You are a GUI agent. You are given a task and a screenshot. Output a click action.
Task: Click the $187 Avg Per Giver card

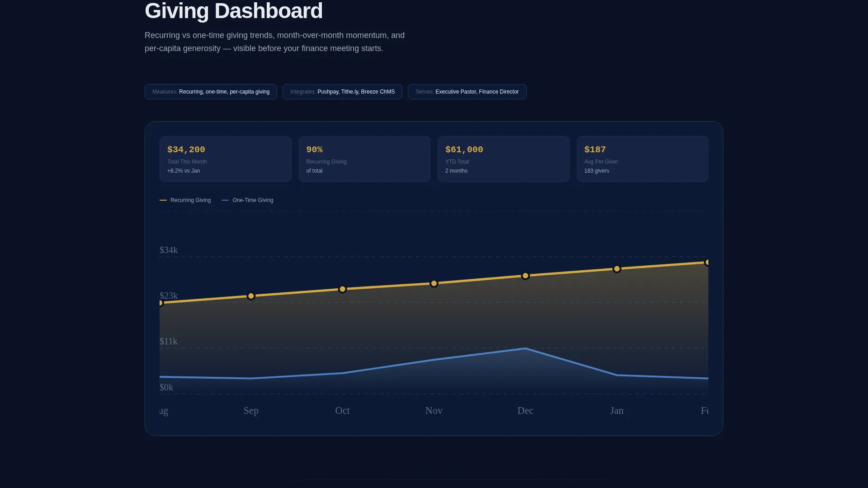point(642,159)
